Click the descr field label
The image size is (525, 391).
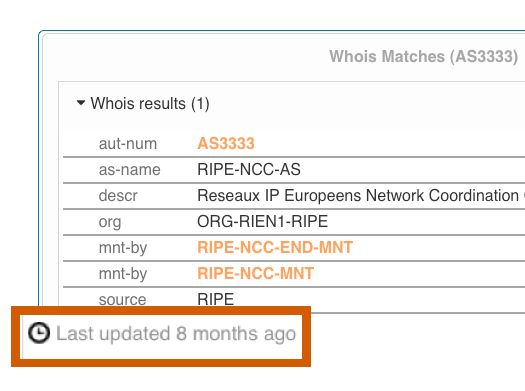(x=118, y=196)
